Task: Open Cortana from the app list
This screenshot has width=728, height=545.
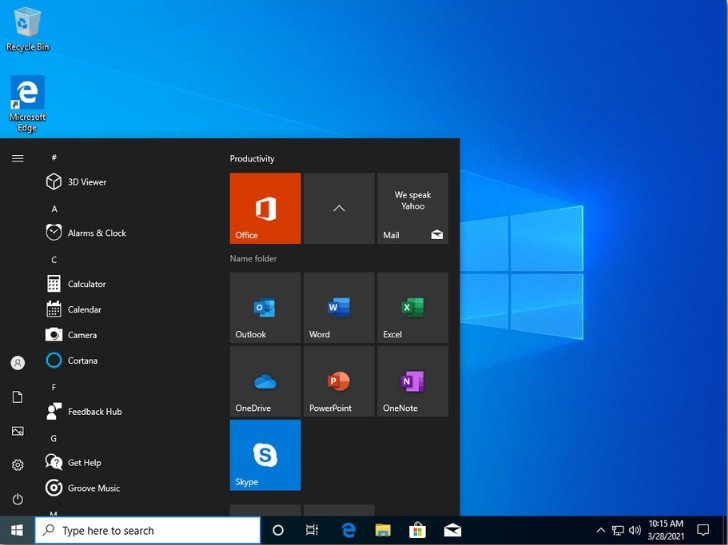Action: click(x=83, y=361)
